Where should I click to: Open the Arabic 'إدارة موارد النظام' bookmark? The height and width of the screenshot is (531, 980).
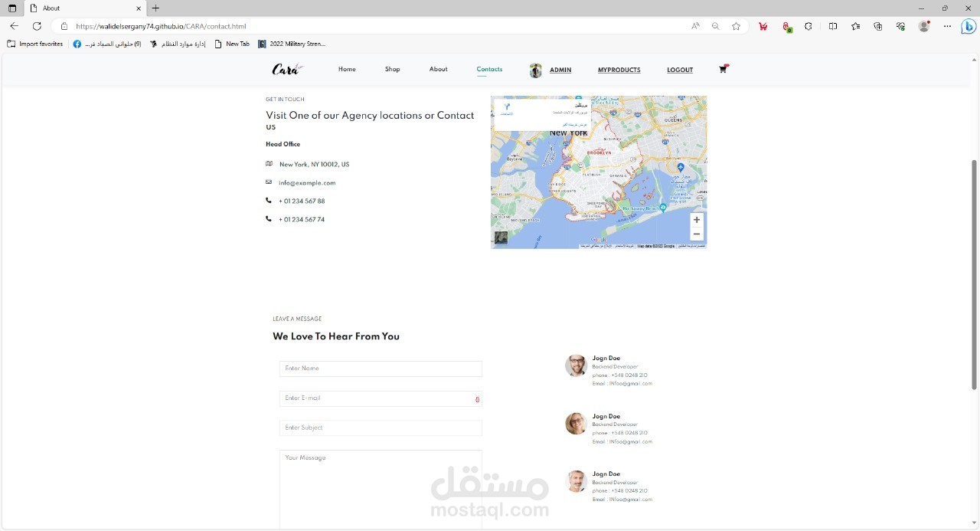pyautogui.click(x=178, y=44)
